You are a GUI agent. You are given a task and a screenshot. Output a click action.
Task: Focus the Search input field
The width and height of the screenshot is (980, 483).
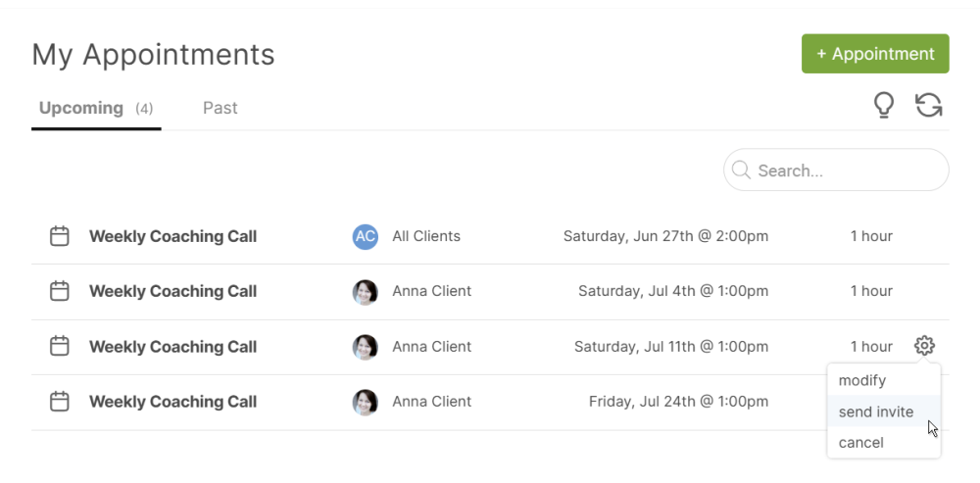(x=836, y=169)
